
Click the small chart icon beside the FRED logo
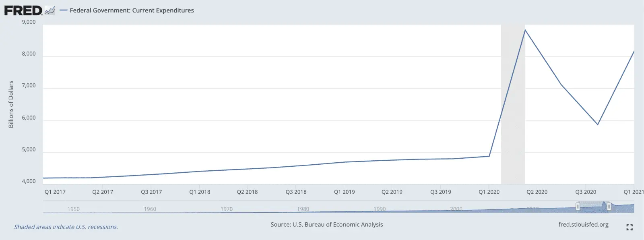(50, 10)
